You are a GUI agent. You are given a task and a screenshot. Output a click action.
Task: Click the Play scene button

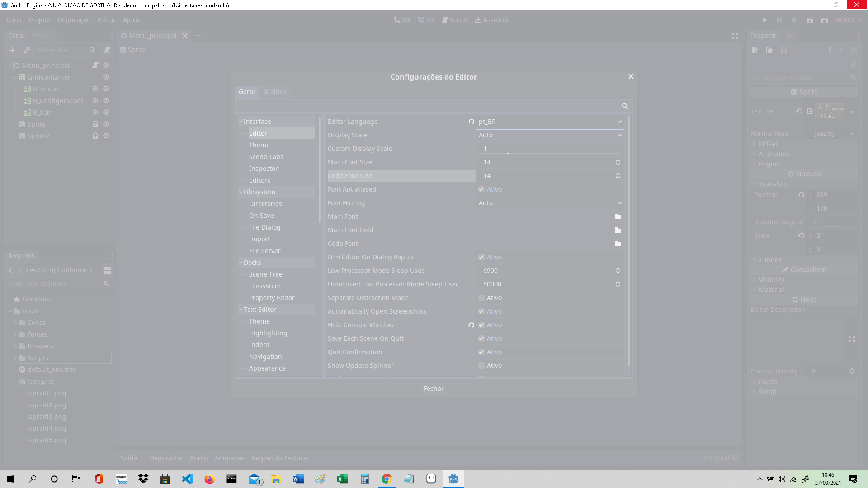click(810, 20)
